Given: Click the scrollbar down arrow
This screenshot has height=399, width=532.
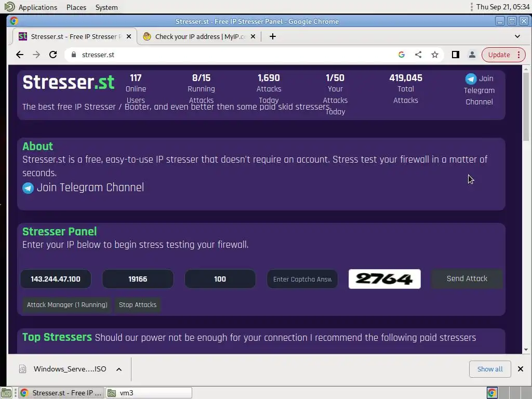Looking at the screenshot, I should [x=526, y=350].
